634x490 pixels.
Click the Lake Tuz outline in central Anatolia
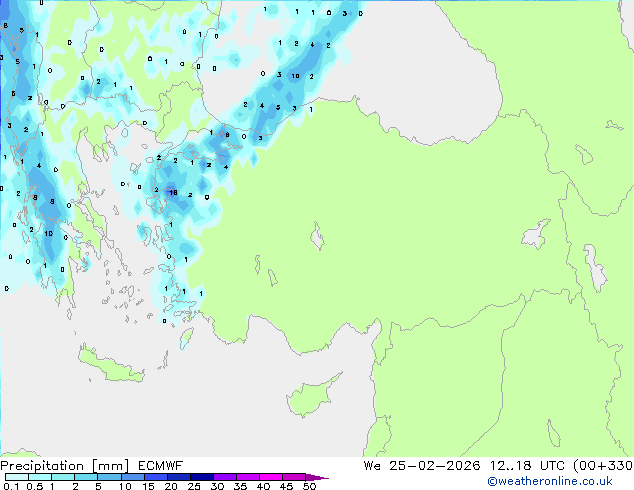point(320,239)
